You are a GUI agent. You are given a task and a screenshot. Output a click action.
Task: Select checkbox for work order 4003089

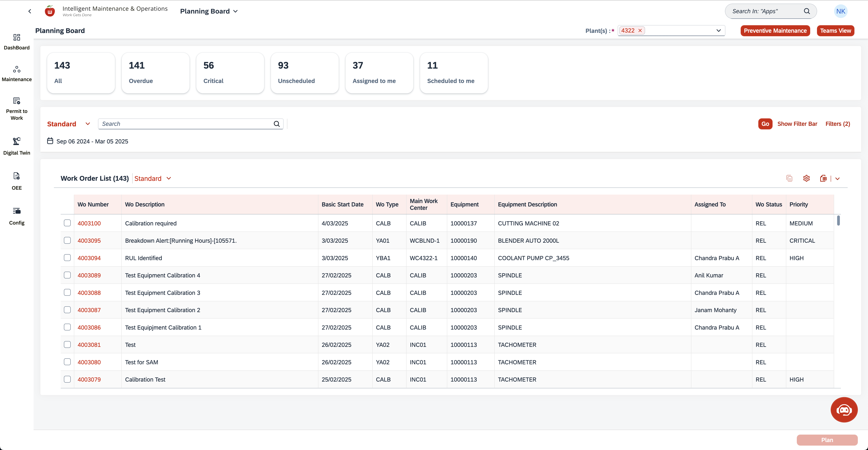67,275
